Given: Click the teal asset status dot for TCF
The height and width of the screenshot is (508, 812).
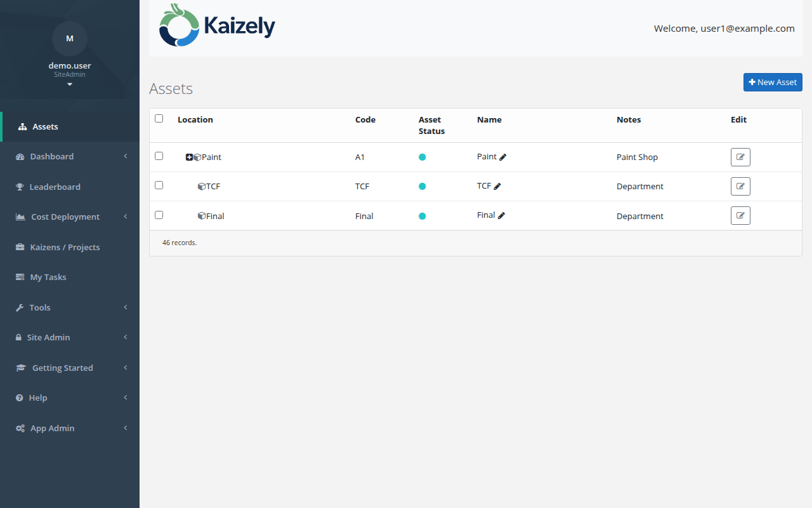Looking at the screenshot, I should coord(422,186).
